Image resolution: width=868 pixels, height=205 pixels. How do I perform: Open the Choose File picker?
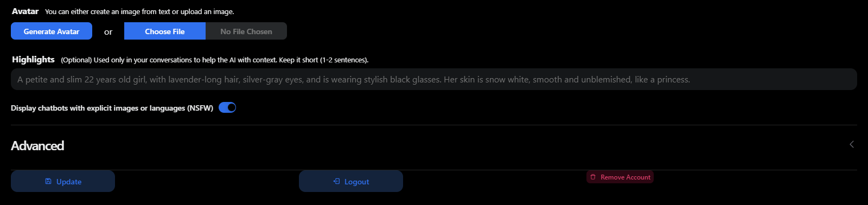[x=165, y=31]
